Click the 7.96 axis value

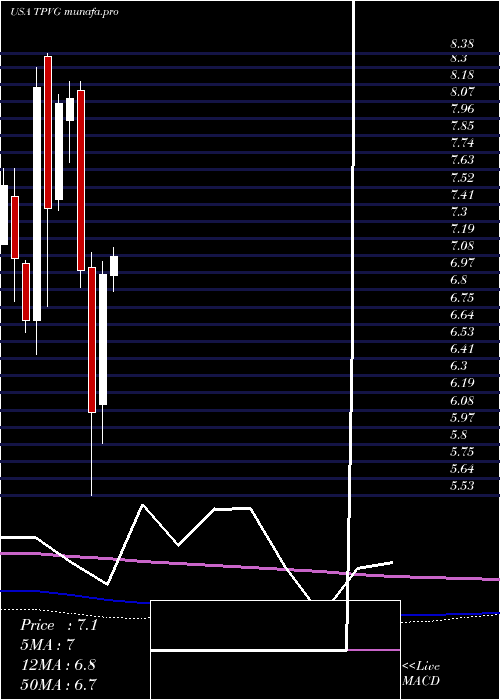462,109
